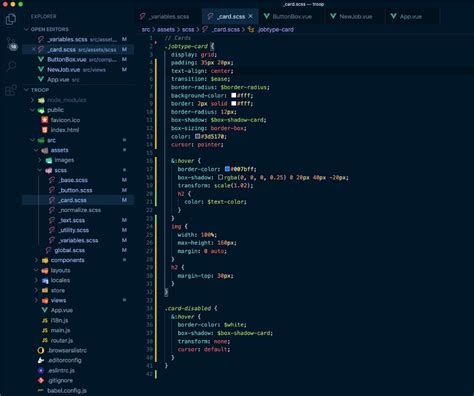The image size is (474, 396).
Task: Open _button.scss from the file tree
Action: click(x=78, y=190)
